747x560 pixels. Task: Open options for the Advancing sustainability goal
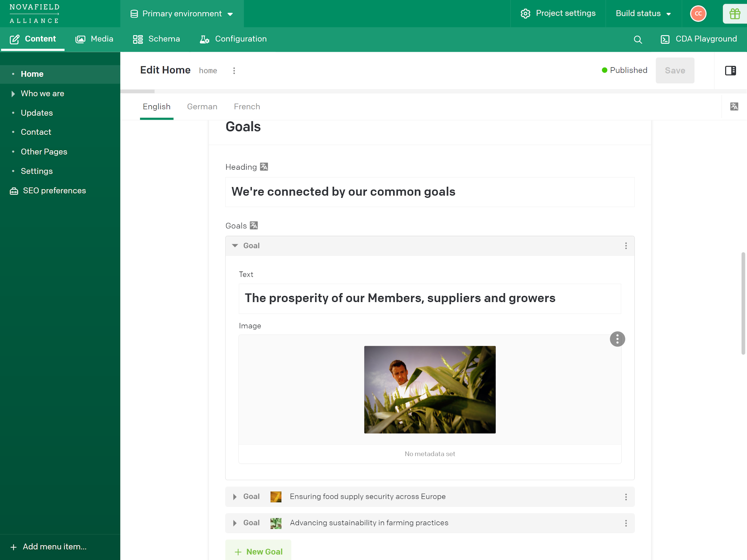[626, 523]
